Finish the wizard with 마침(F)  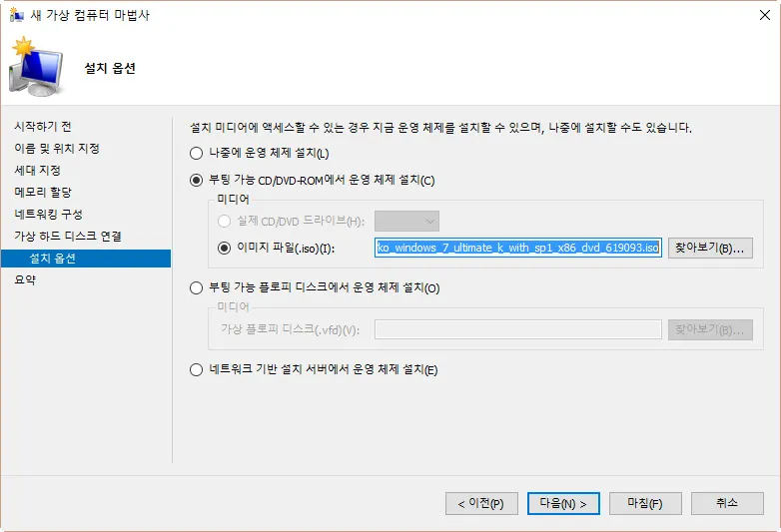pos(645,504)
